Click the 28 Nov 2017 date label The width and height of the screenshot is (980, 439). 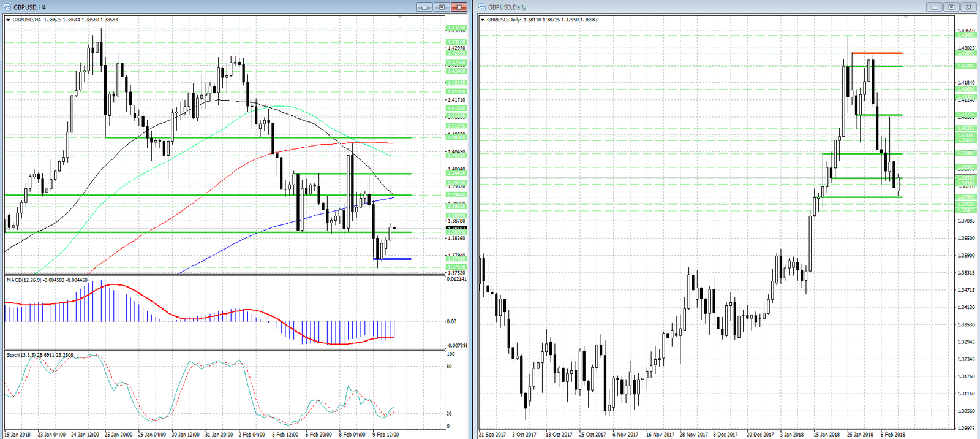click(693, 434)
